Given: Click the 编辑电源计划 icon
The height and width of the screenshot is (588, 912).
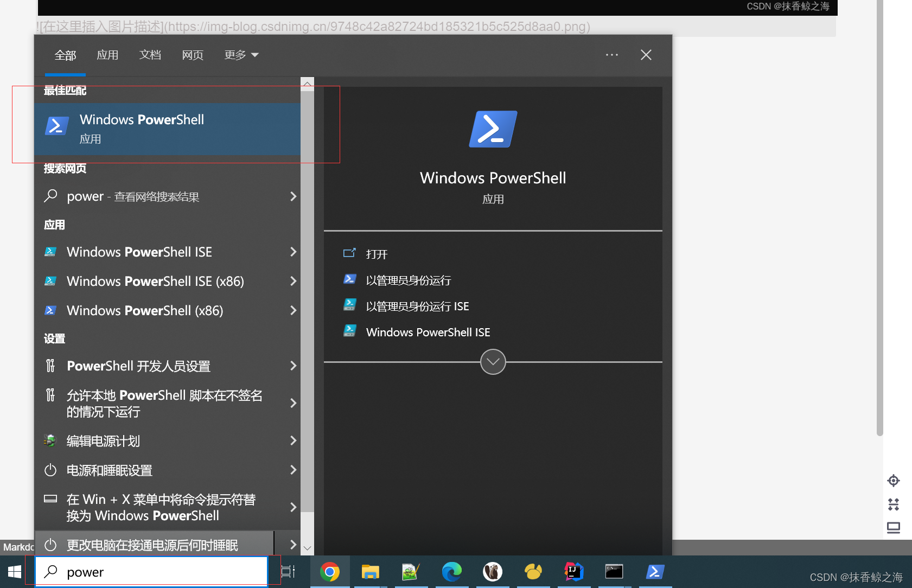Looking at the screenshot, I should (50, 440).
